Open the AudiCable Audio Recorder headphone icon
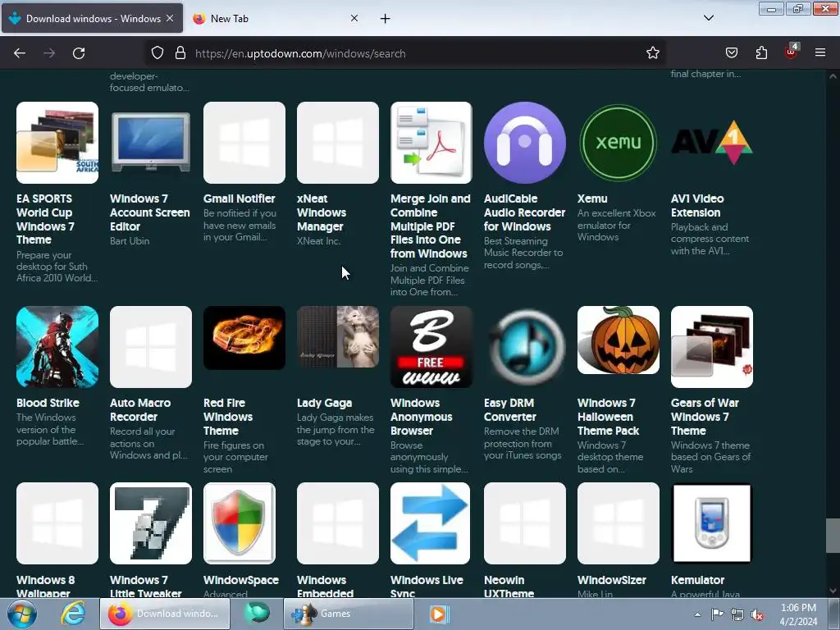The width and height of the screenshot is (840, 630). click(x=524, y=143)
